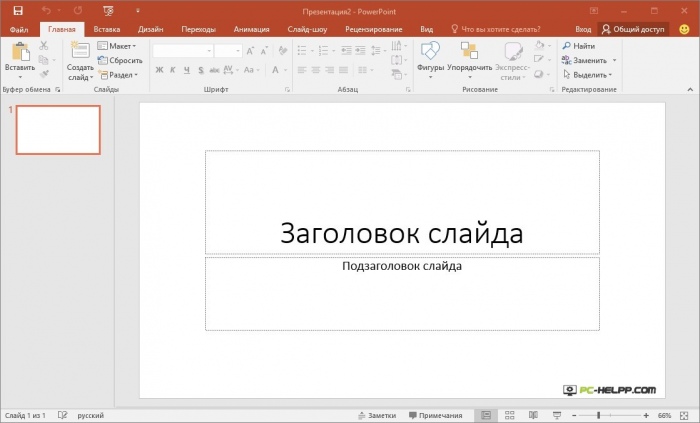The image size is (700, 423).
Task: Click the Общий доступ share button
Action: tap(634, 30)
